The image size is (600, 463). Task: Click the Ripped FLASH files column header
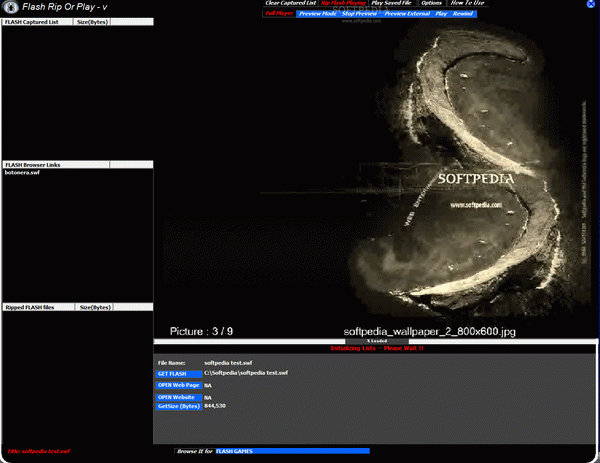38,307
